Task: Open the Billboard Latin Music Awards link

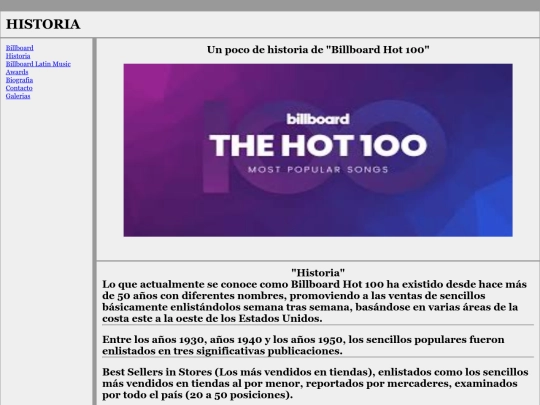Action: (x=38, y=68)
